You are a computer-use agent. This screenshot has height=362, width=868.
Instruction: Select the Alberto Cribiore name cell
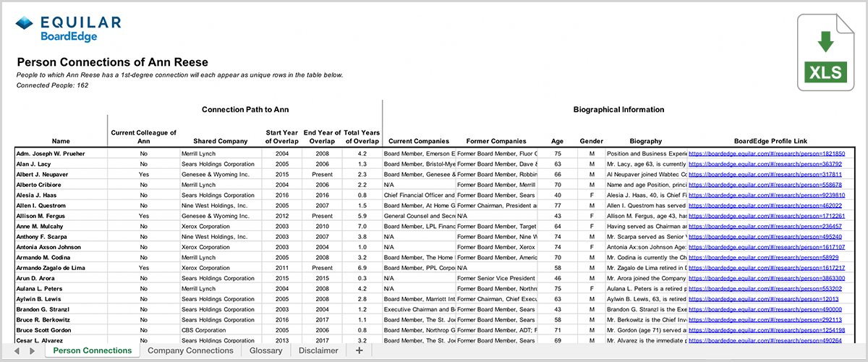pos(61,185)
